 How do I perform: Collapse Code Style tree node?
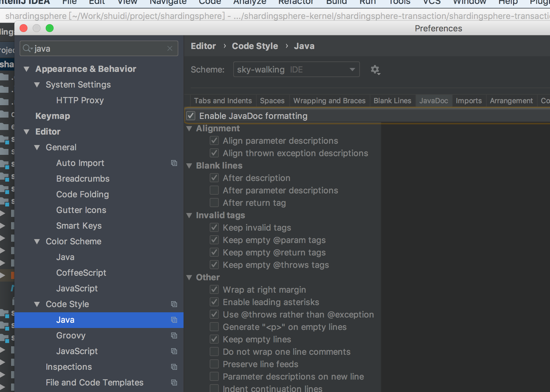click(x=37, y=304)
